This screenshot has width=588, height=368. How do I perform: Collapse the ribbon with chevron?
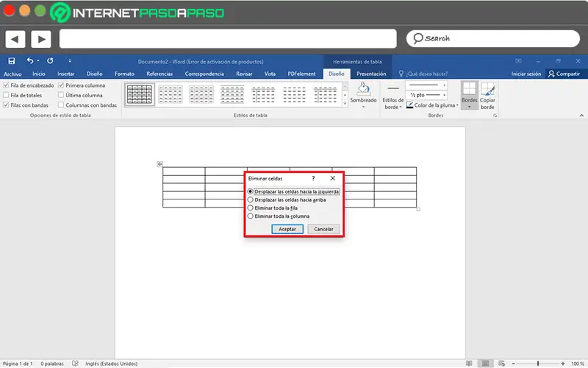pos(581,116)
